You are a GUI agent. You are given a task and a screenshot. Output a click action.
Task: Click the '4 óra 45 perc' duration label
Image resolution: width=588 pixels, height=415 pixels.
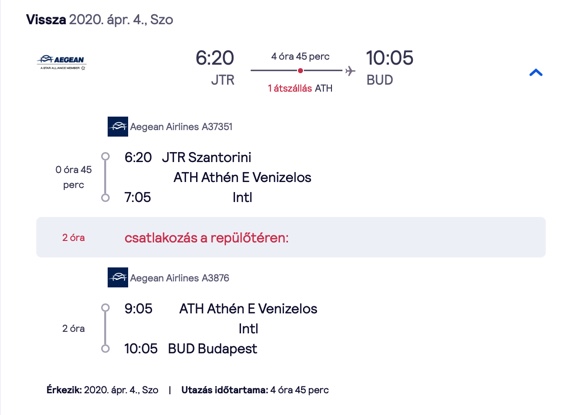coord(300,57)
